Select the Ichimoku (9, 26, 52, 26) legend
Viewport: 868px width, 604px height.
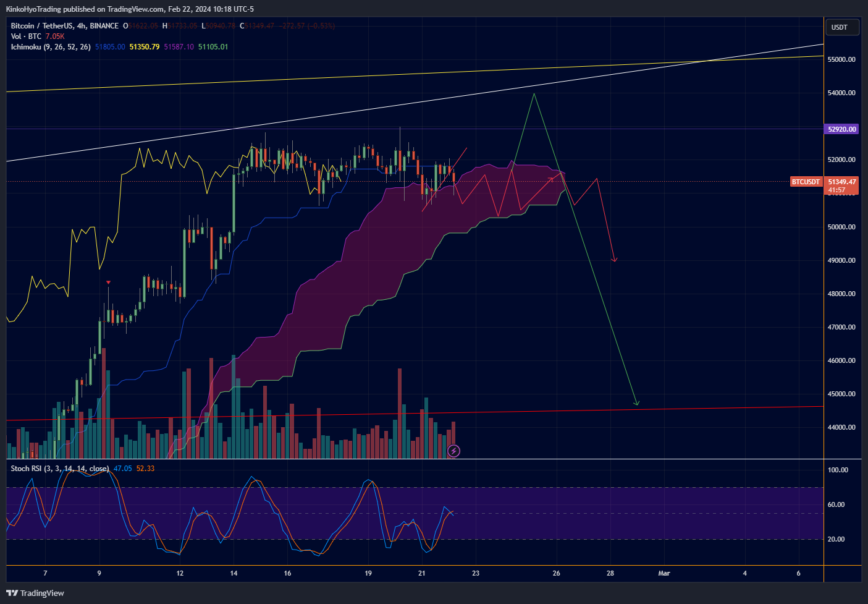click(x=51, y=47)
